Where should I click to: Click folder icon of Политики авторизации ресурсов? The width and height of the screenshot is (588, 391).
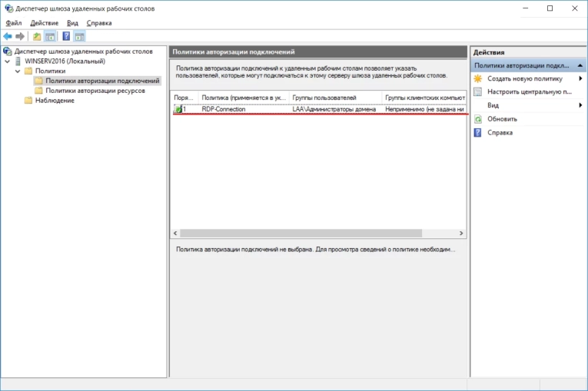pos(38,91)
